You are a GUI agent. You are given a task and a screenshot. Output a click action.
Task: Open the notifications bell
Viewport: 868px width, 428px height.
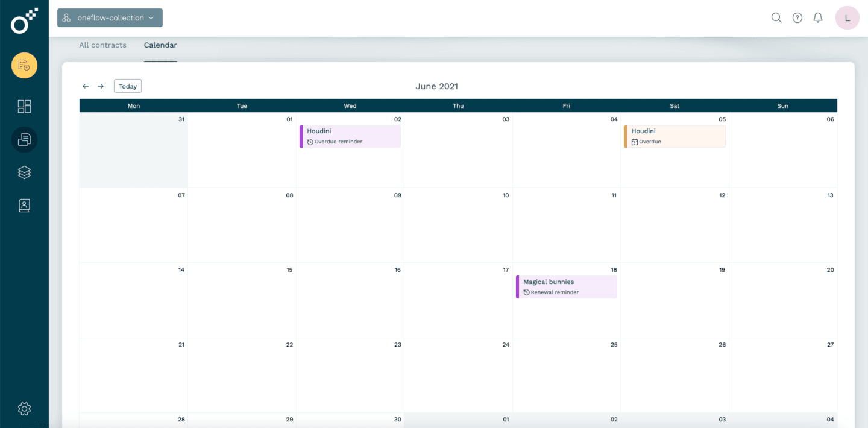[818, 17]
